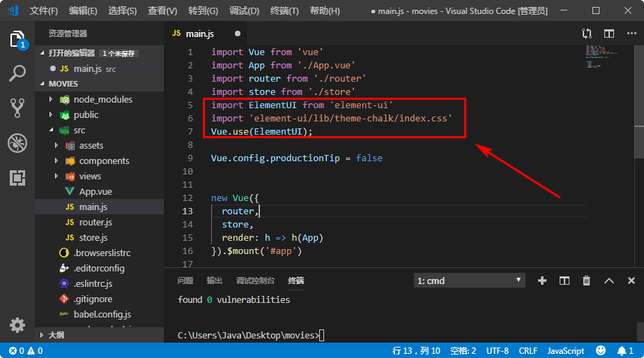Open the editor more actions ellipsis

coord(631,33)
